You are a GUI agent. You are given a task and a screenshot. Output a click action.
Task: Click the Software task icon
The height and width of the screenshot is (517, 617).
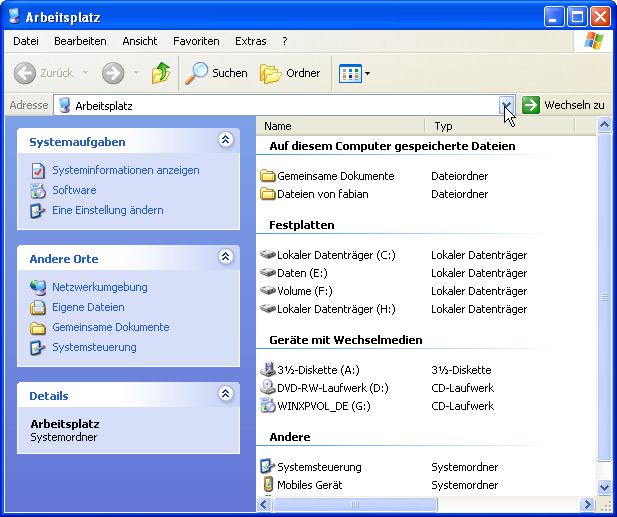(38, 190)
